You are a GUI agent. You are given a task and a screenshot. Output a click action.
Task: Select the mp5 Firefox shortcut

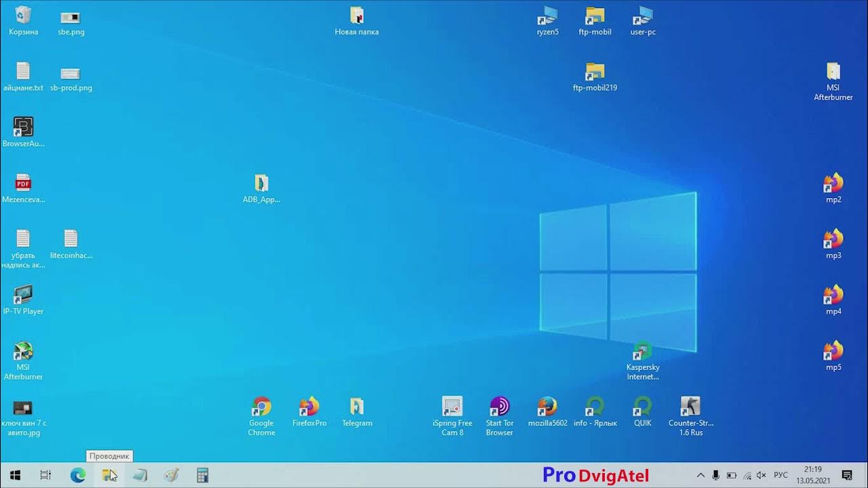pos(833,356)
